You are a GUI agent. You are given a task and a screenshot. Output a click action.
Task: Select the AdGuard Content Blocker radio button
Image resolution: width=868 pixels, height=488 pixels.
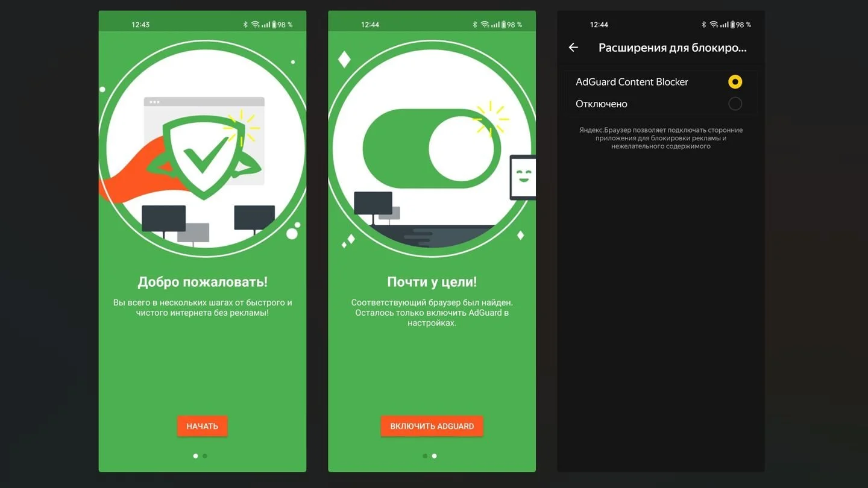(735, 82)
